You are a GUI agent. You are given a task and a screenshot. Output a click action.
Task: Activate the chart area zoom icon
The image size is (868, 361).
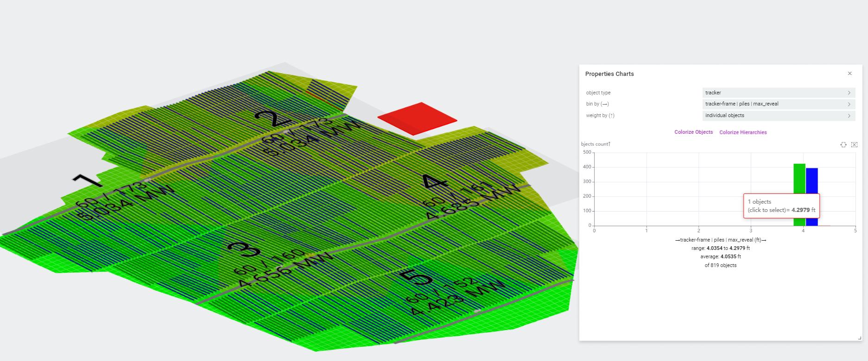point(843,145)
